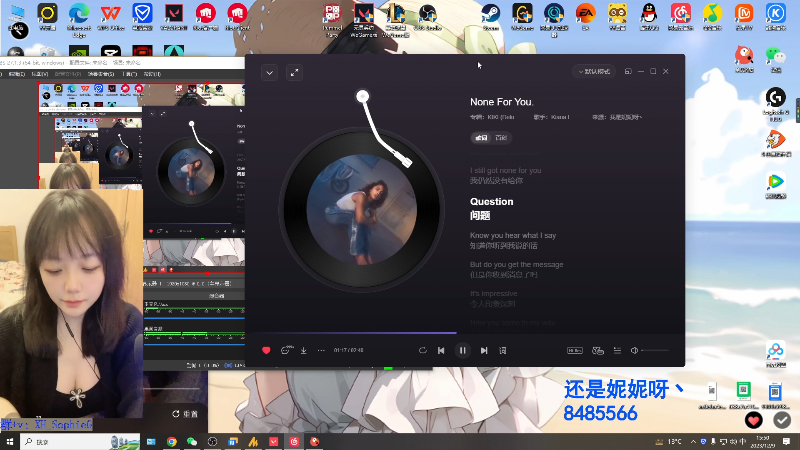Open the Pummel Party desktop shortcut
Screen dimensions: 800x450
tap(332, 19)
